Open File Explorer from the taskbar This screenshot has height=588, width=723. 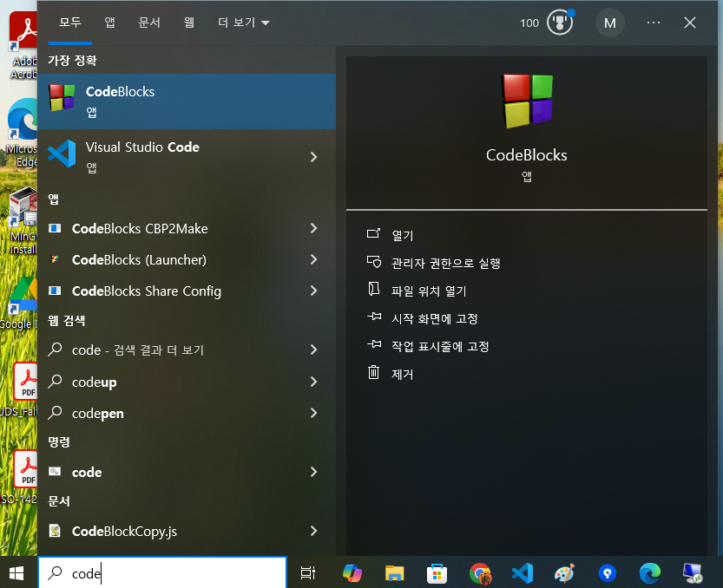point(394,572)
